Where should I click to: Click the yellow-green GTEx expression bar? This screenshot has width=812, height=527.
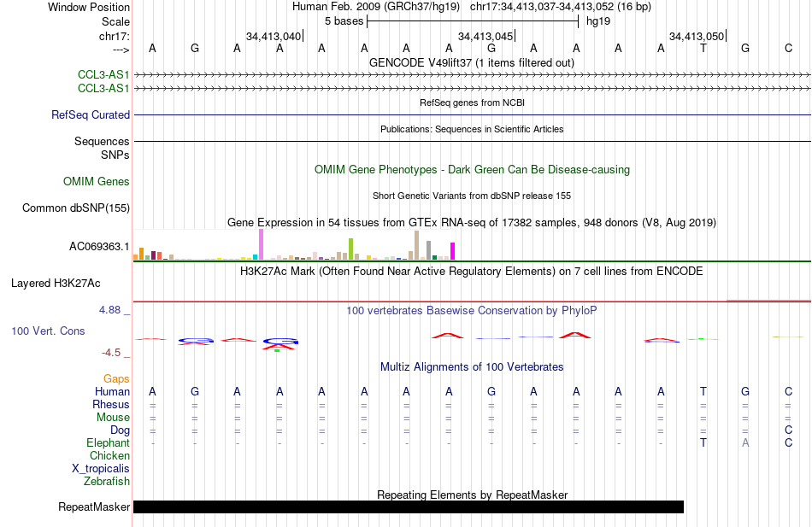[x=350, y=249]
